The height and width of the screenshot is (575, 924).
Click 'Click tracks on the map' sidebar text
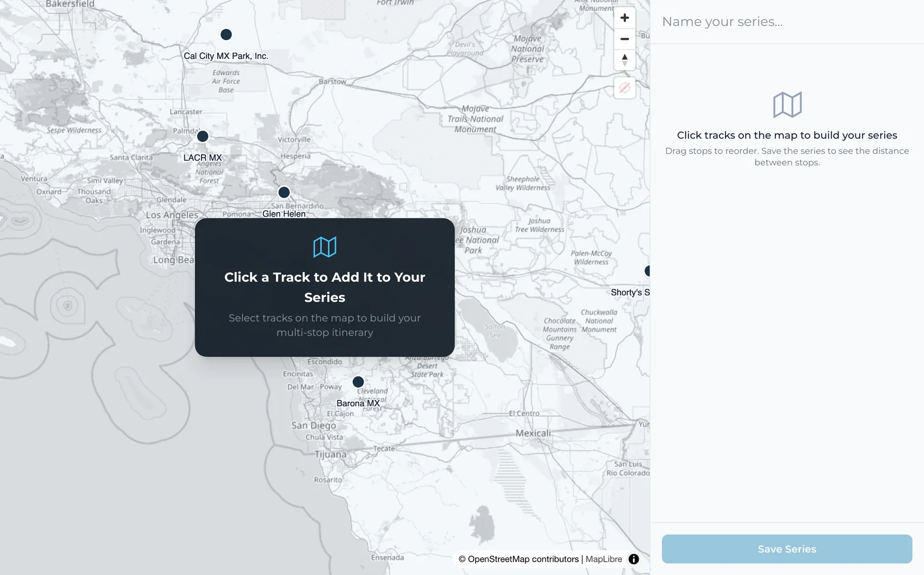pos(787,135)
